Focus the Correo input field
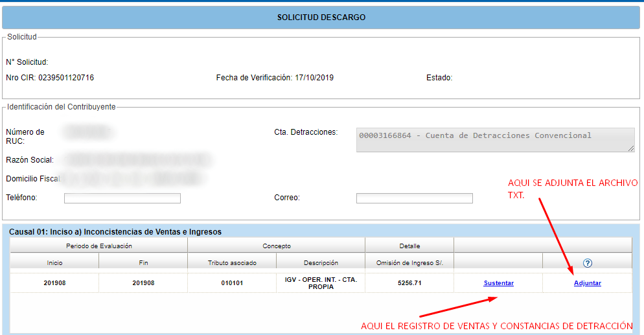Image resolution: width=644 pixels, height=335 pixels. click(x=414, y=198)
